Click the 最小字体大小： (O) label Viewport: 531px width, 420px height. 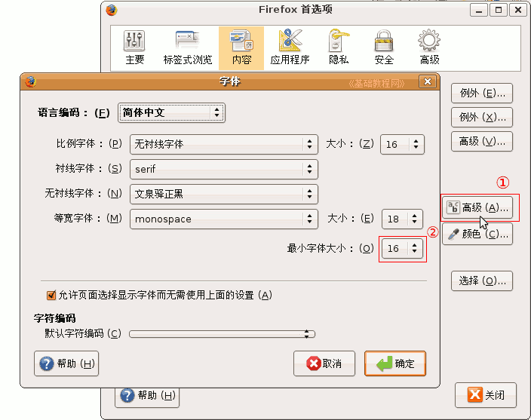tap(330, 249)
